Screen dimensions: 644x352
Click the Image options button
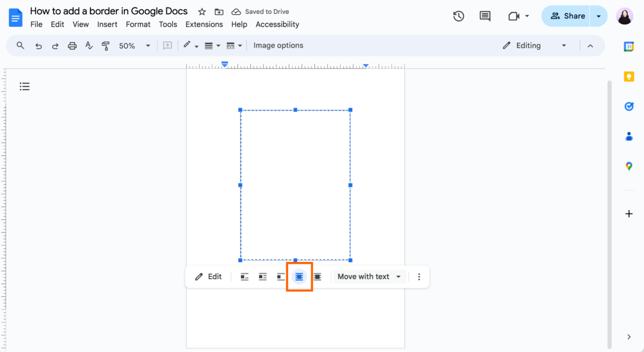tap(278, 46)
